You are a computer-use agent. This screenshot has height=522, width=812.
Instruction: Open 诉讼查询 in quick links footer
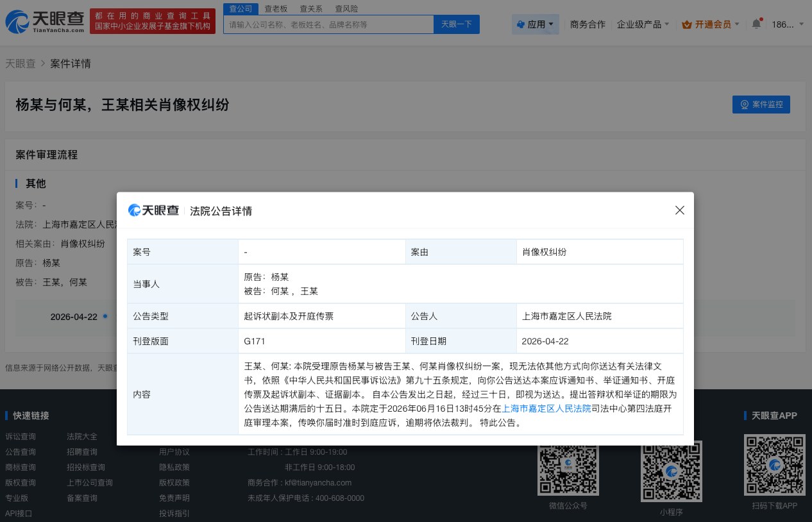[x=20, y=436]
